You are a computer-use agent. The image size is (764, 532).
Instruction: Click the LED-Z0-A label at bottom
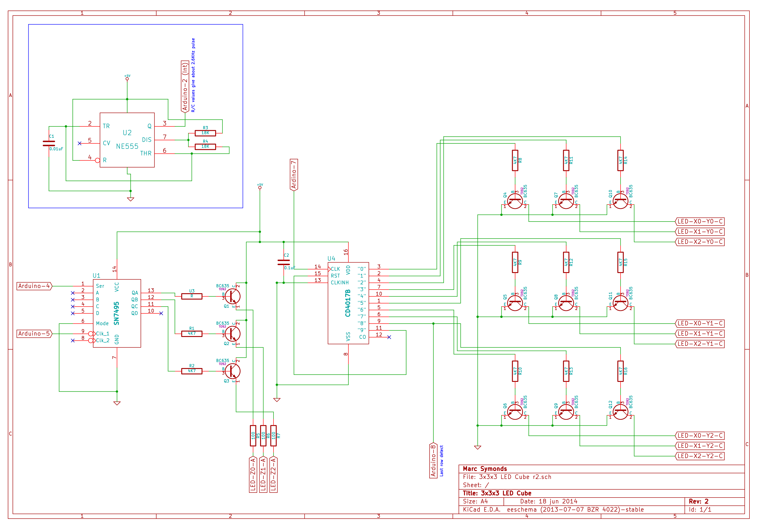point(253,476)
